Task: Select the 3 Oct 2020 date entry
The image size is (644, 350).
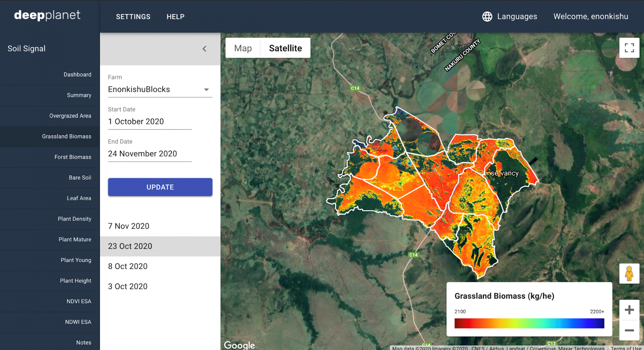Action: (160, 287)
